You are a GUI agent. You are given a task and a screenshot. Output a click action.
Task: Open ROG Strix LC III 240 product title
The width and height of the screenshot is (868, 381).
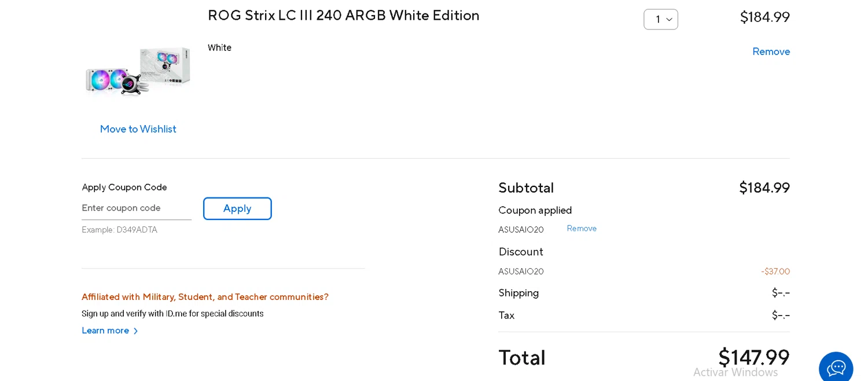coord(343,16)
